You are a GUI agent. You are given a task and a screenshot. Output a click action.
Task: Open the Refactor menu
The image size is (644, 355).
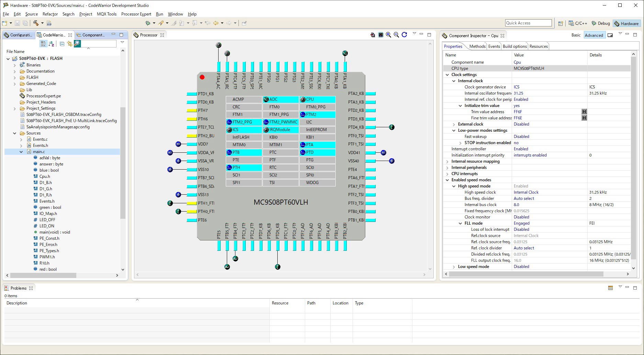(x=50, y=14)
